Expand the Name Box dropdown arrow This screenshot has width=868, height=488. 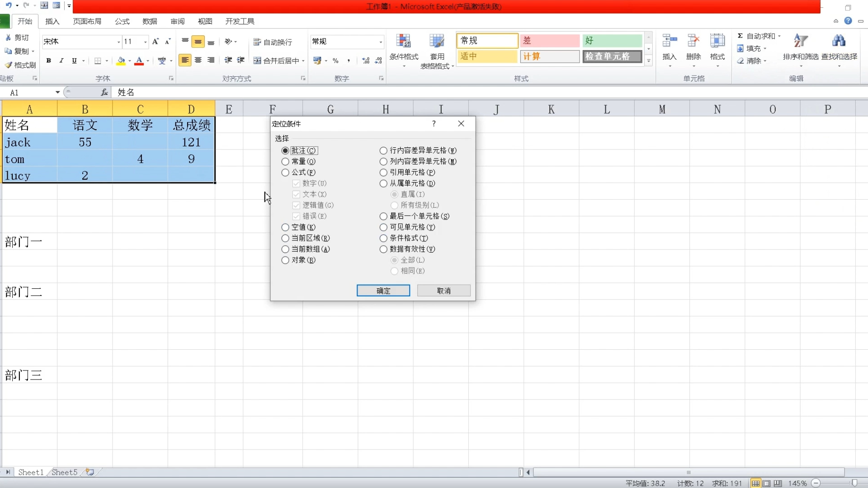click(57, 92)
